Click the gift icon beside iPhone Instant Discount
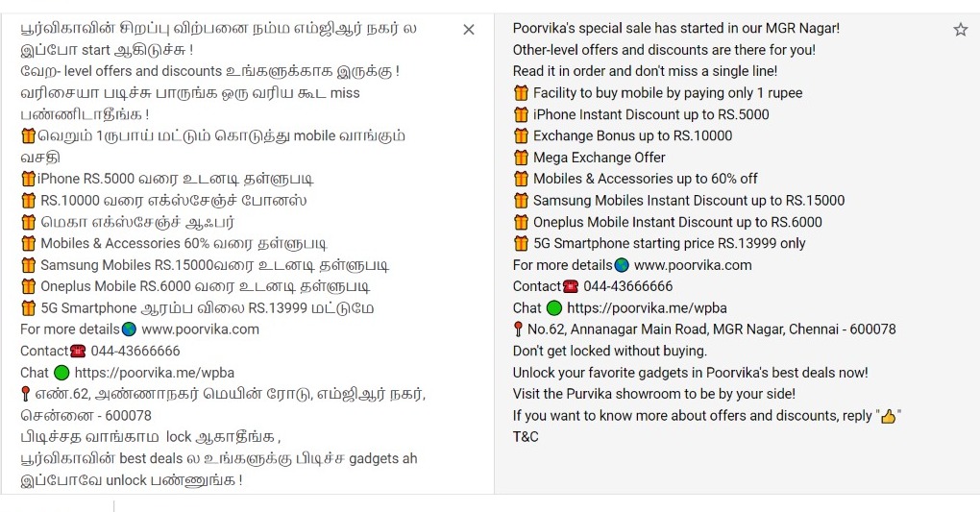 tap(521, 114)
